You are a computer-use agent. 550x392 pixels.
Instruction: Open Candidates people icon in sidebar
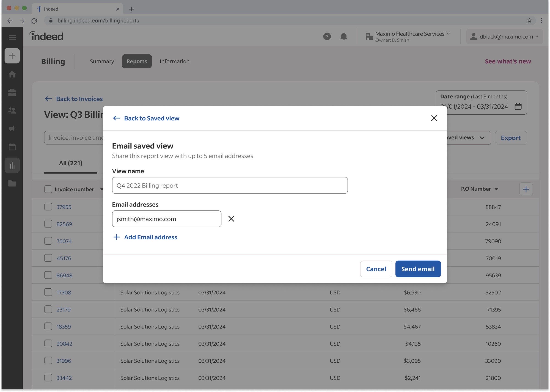click(12, 110)
